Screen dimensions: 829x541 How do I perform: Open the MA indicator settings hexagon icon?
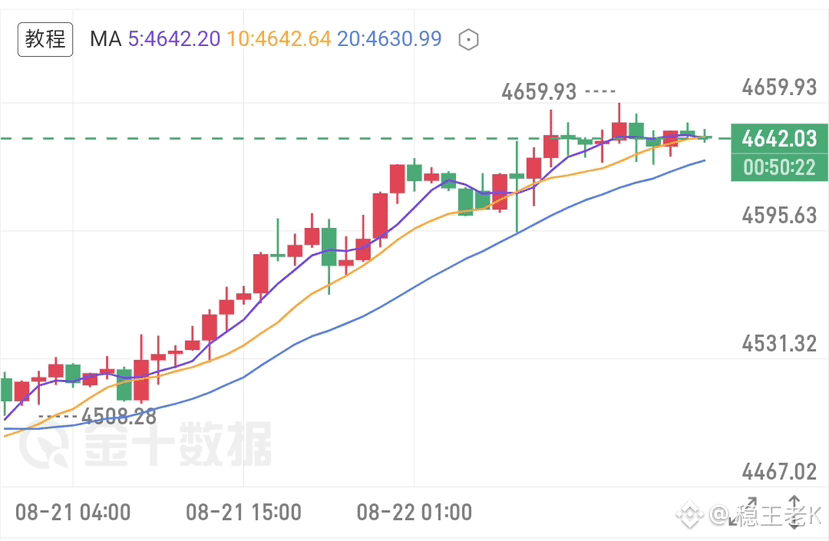[x=468, y=40]
